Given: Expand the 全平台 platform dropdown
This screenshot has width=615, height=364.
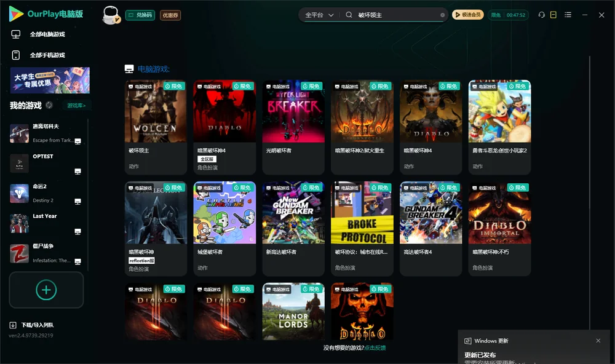Looking at the screenshot, I should pos(319,15).
